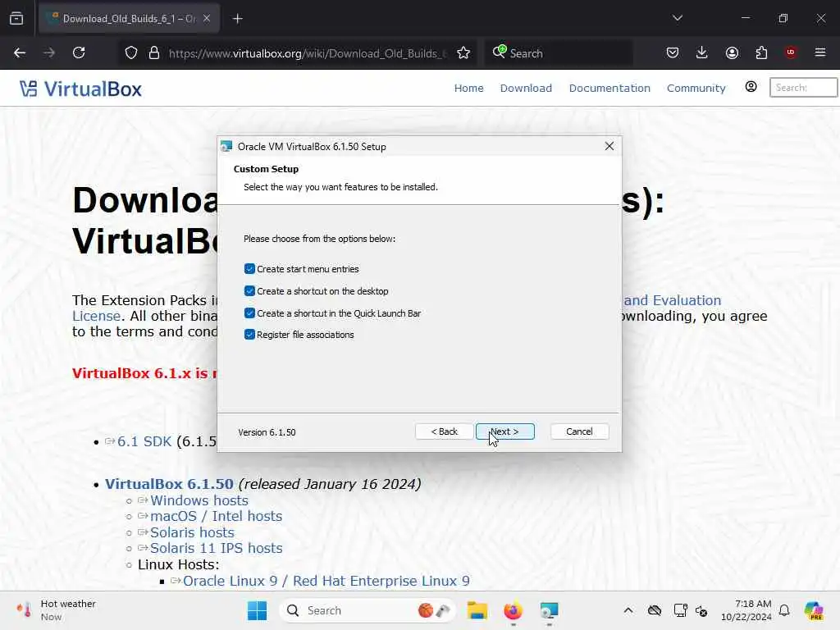Open the Solaris hosts link

192,532
